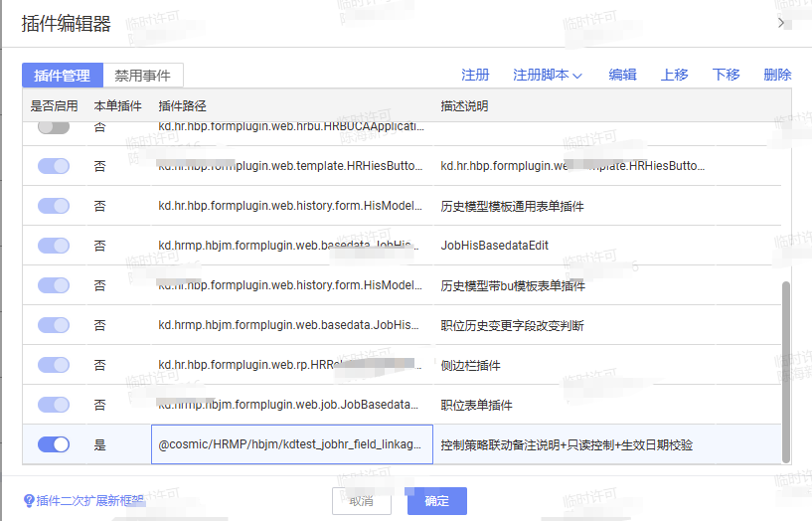Click description 历史模型带bu模板表单插件
Screen dimensions: 812x521
[x=513, y=286]
